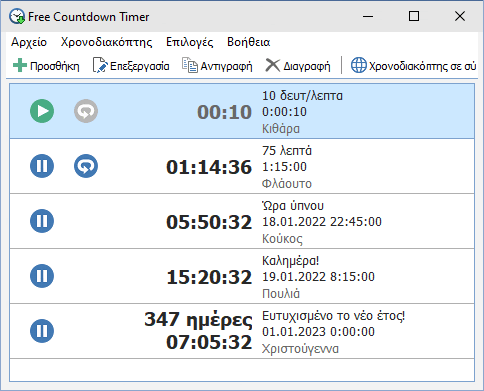Pause the Ώρα ύπνου timer
The width and height of the screenshot is (484, 391).
(42, 221)
